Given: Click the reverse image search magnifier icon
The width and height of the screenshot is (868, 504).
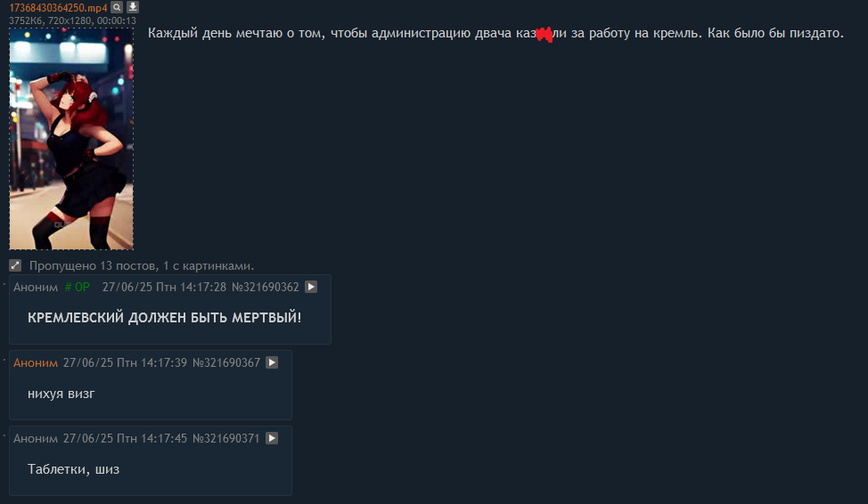Looking at the screenshot, I should [116, 7].
